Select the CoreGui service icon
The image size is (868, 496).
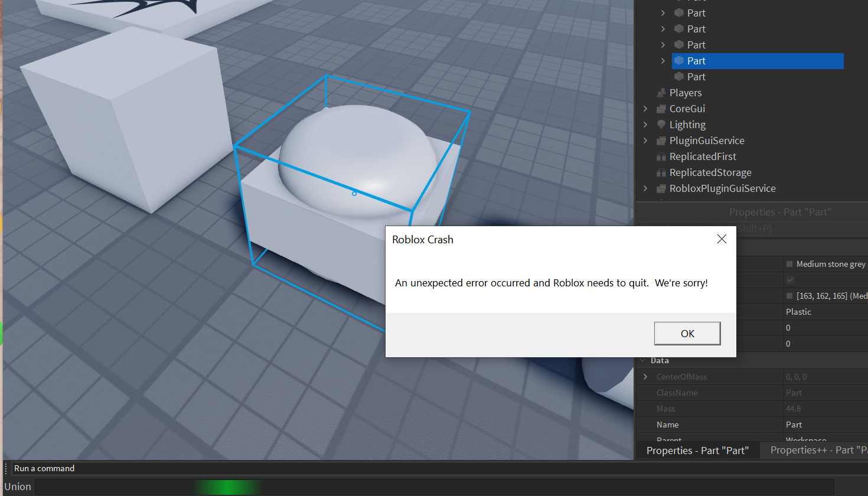point(661,108)
